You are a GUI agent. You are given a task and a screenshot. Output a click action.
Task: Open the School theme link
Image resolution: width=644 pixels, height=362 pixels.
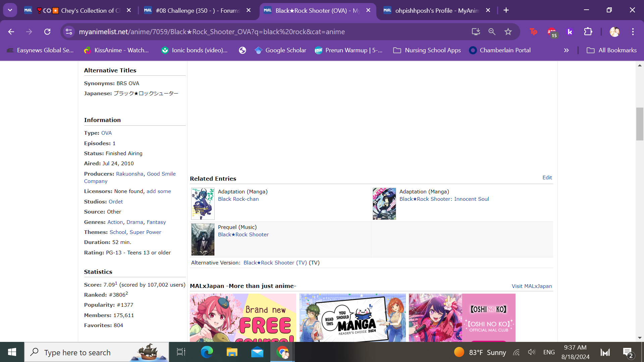tap(118, 232)
